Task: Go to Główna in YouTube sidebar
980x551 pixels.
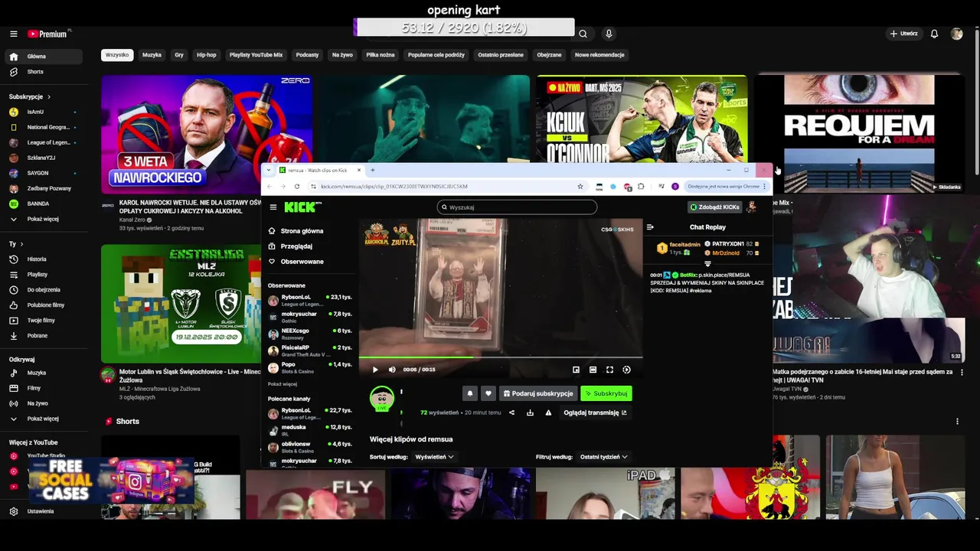Action: click(x=44, y=57)
